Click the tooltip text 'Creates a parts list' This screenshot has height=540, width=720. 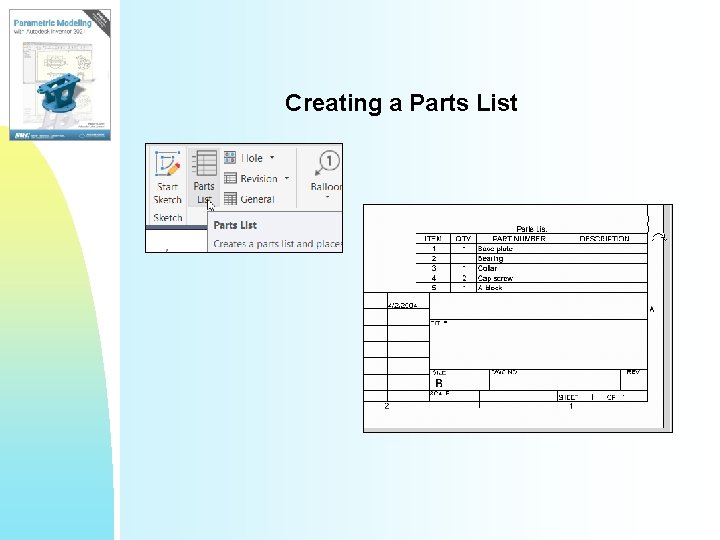point(253,244)
